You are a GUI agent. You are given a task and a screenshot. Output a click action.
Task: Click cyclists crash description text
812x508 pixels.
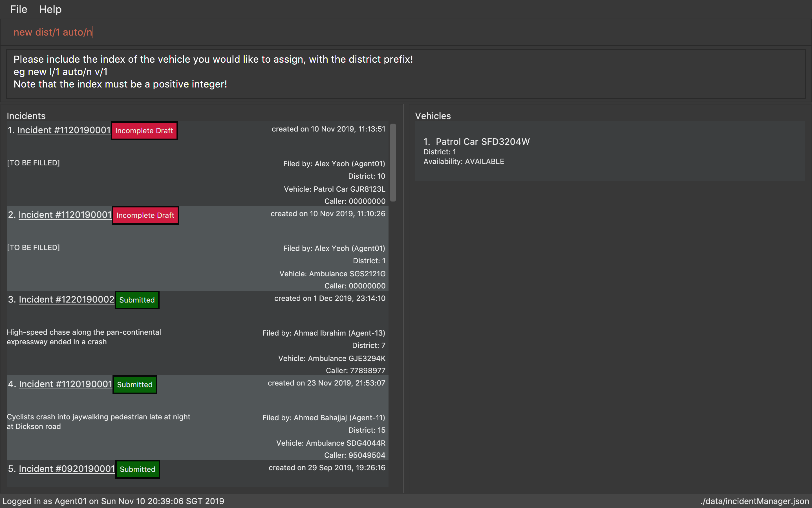point(99,422)
